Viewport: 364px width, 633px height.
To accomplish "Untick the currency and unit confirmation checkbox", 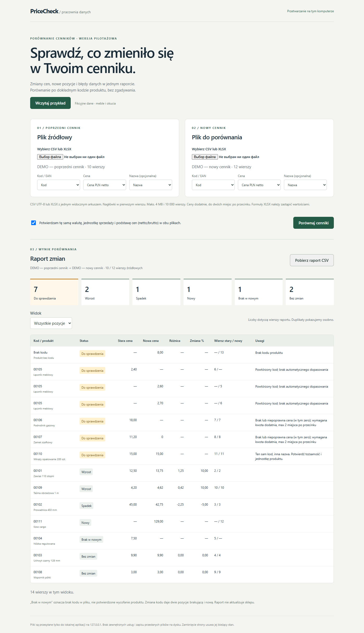I will (x=34, y=223).
